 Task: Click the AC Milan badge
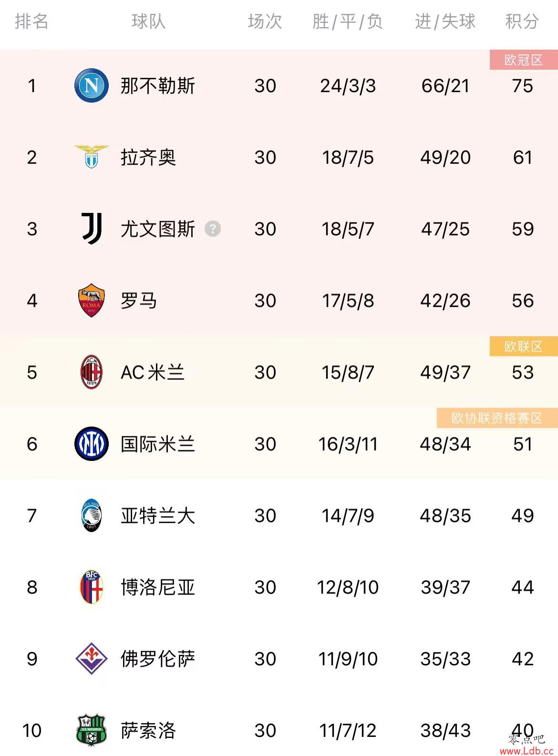click(x=92, y=372)
